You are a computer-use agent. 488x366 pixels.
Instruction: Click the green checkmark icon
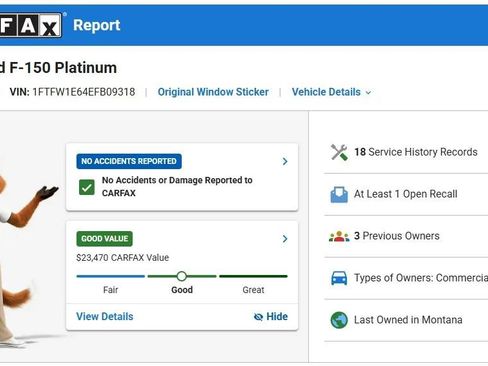coord(87,187)
